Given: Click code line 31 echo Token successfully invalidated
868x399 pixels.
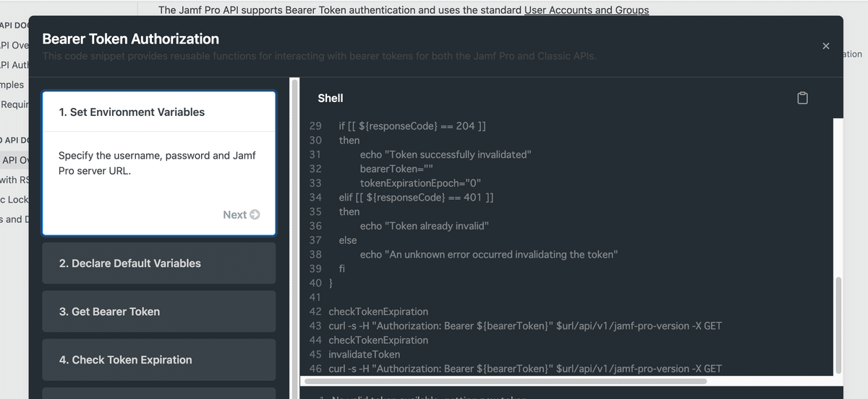Looking at the screenshot, I should pyautogui.click(x=446, y=154).
